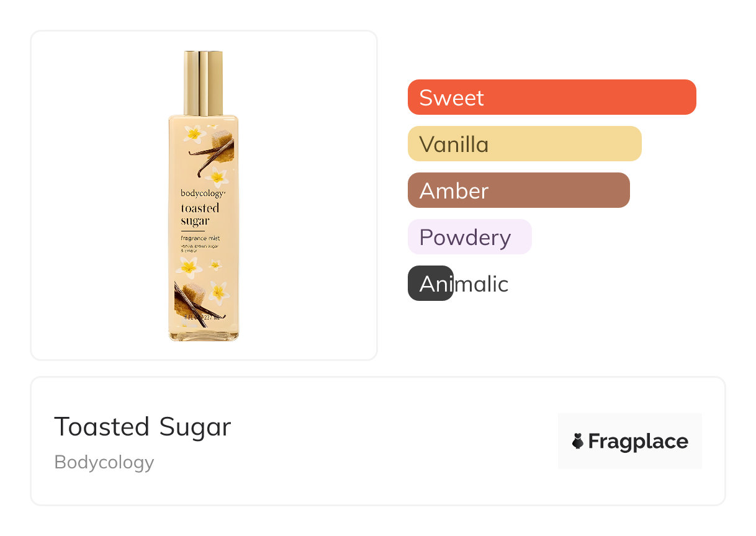Click the 'Animalic' label text
Screen dimensions: 756x536
pos(464,284)
